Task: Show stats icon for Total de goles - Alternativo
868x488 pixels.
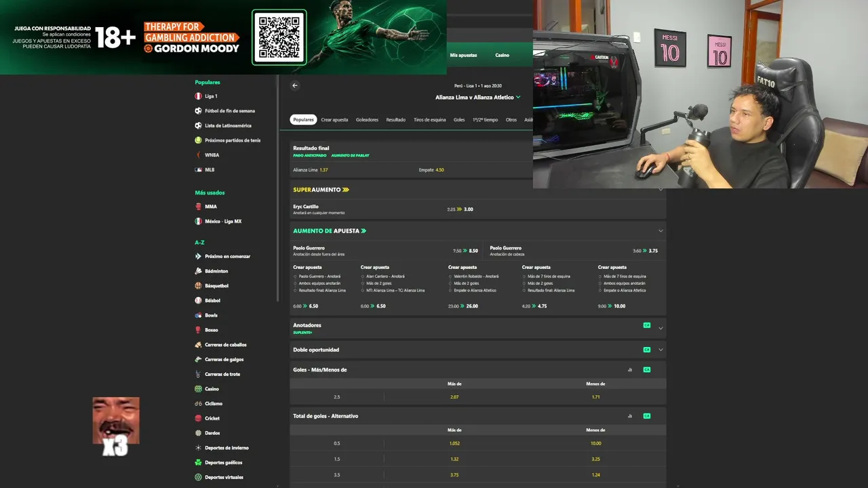Action: (630, 415)
